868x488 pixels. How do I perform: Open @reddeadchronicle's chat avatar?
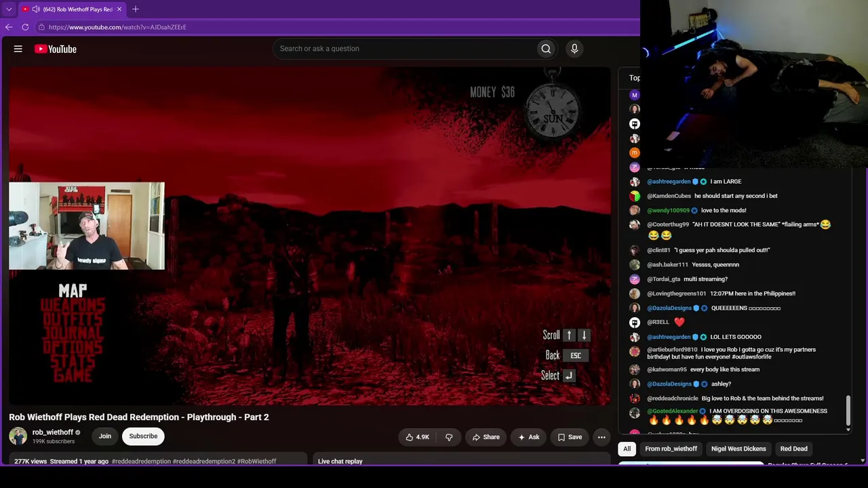[635, 399]
